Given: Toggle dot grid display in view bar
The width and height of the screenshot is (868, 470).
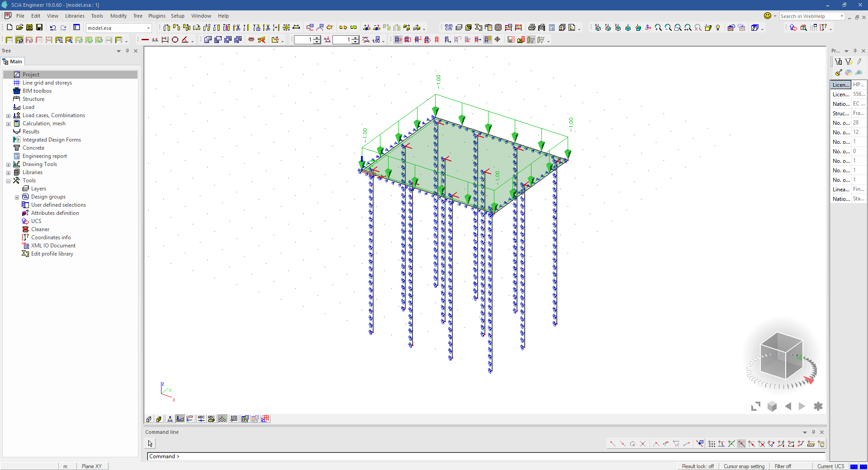Looking at the screenshot, I should pos(223,419).
